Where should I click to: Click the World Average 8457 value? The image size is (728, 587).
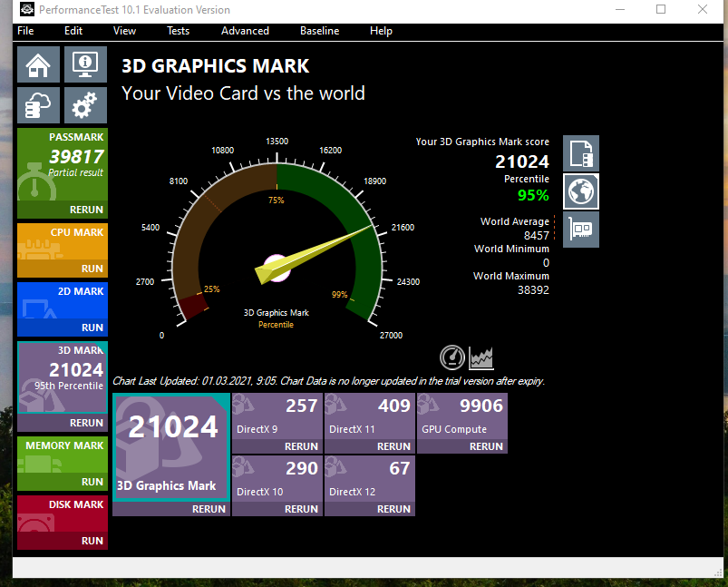tap(536, 236)
